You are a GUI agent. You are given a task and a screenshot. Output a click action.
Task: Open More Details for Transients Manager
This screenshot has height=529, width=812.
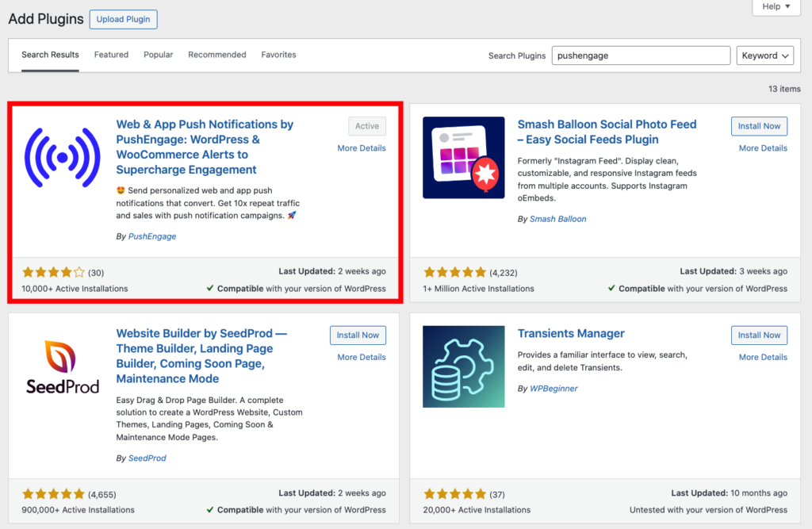pos(763,358)
